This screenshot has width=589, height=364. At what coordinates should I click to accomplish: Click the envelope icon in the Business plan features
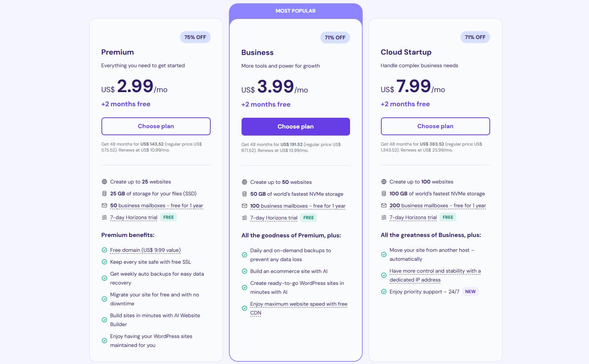[244, 205]
